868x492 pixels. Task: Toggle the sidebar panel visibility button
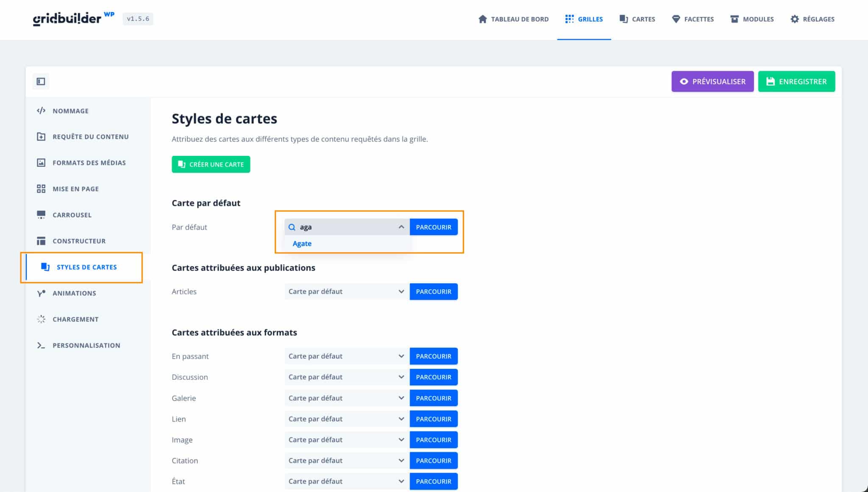coord(41,81)
